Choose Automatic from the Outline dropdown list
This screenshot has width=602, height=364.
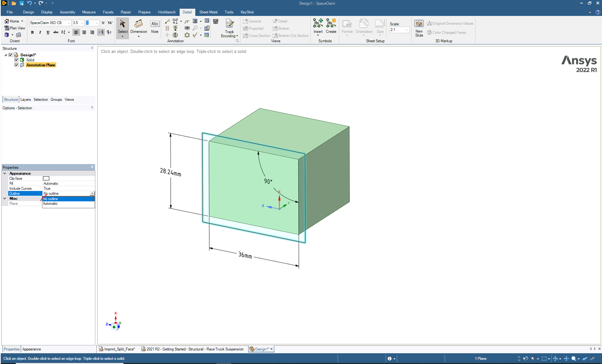pyautogui.click(x=51, y=204)
